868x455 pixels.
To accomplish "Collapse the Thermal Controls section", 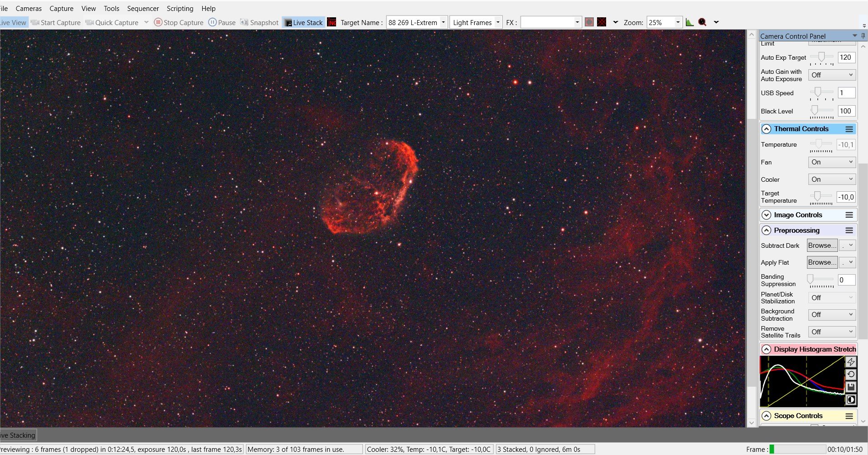I will [x=766, y=129].
